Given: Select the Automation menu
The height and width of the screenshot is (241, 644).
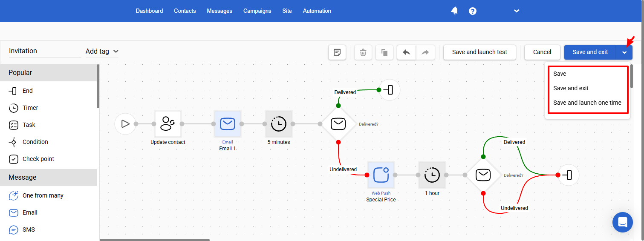Looking at the screenshot, I should pyautogui.click(x=317, y=11).
